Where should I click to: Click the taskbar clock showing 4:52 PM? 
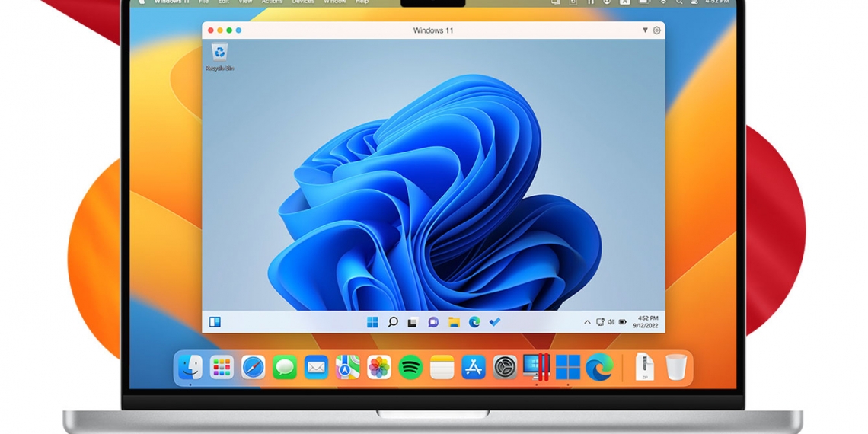(x=648, y=321)
